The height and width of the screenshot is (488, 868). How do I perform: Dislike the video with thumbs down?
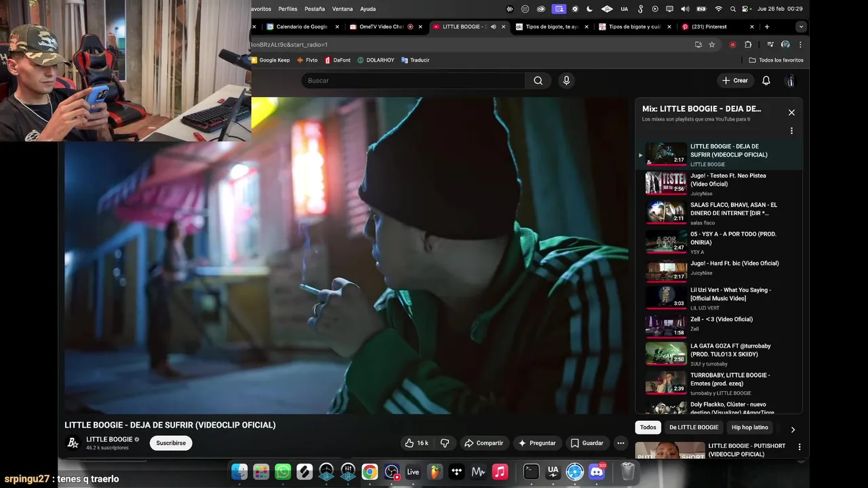(445, 443)
